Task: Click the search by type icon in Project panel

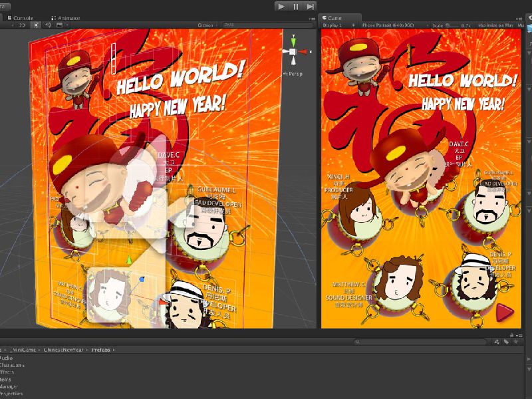Action: 497,342
